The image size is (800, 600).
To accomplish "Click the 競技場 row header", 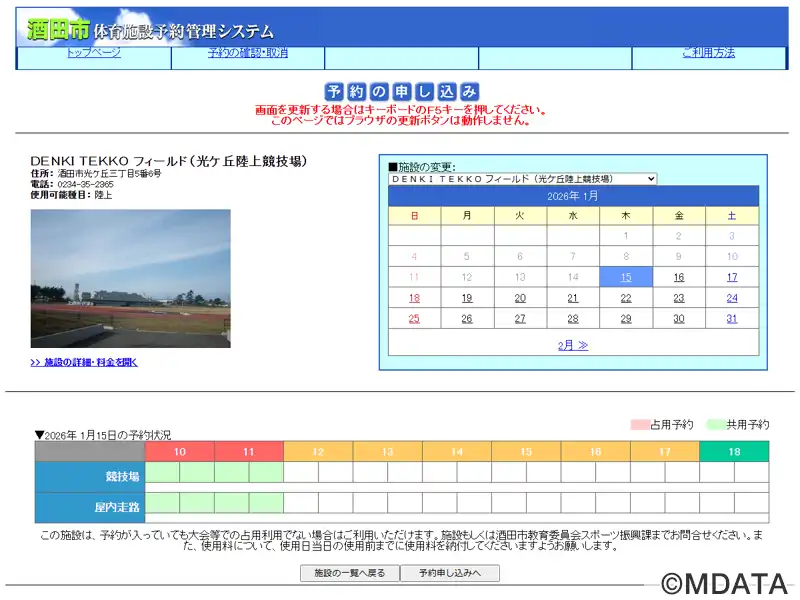I will pos(90,476).
